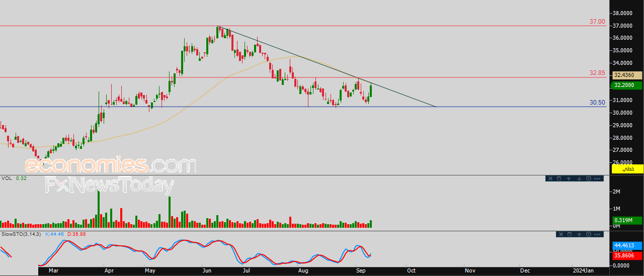Click the 2M volume axis label
The height and width of the screenshot is (276, 644).
point(616,192)
